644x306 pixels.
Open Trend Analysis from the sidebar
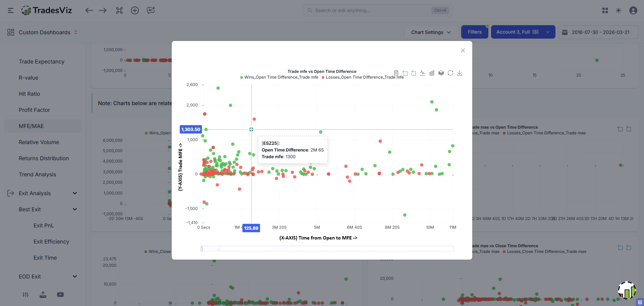pyautogui.click(x=38, y=174)
